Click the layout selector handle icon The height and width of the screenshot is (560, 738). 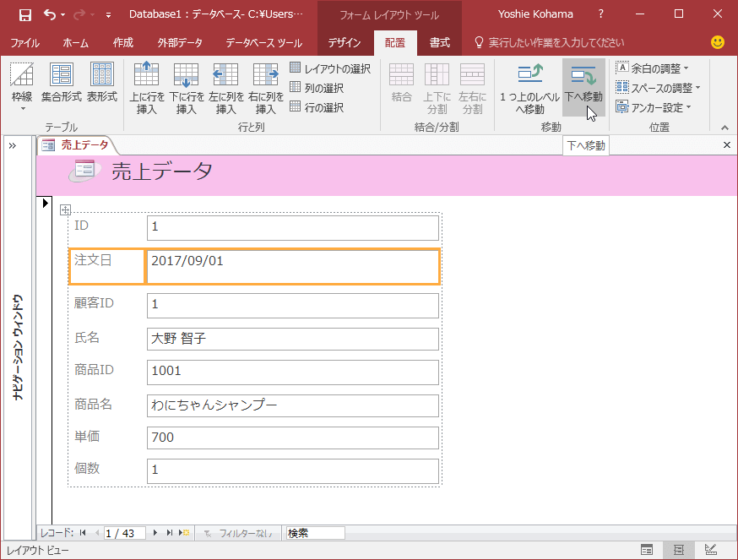(65, 209)
